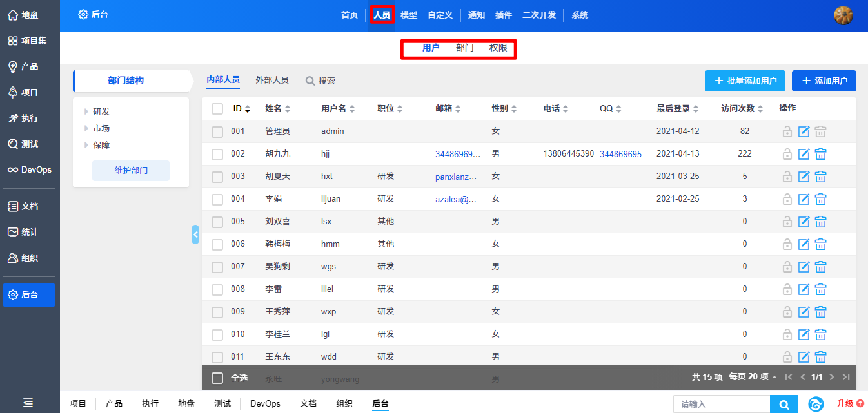Click the edit icon for user 胡九九
The image size is (868, 413).
804,154
